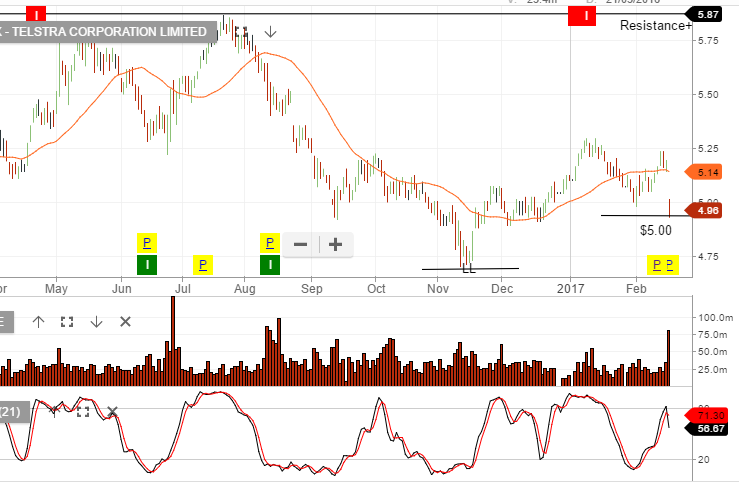Click the 75.0m volume axis label

(x=713, y=335)
